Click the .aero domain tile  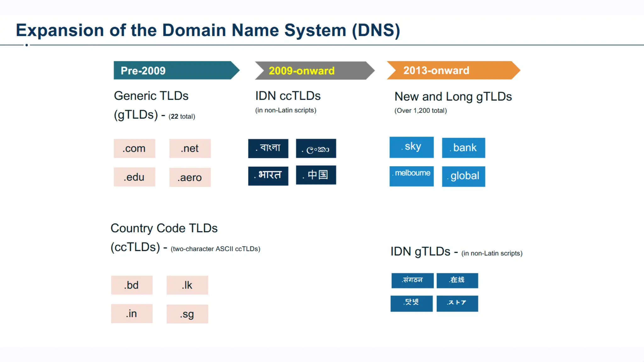pos(190,178)
